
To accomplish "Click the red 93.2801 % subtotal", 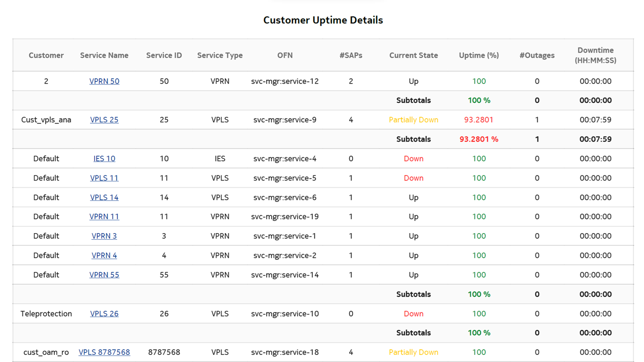I will (479, 139).
